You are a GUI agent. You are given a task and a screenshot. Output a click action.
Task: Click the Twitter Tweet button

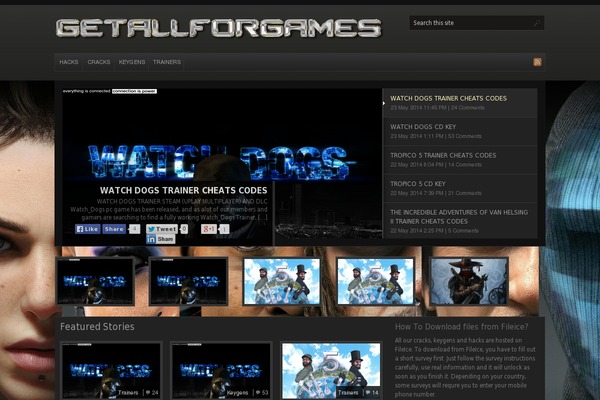162,229
